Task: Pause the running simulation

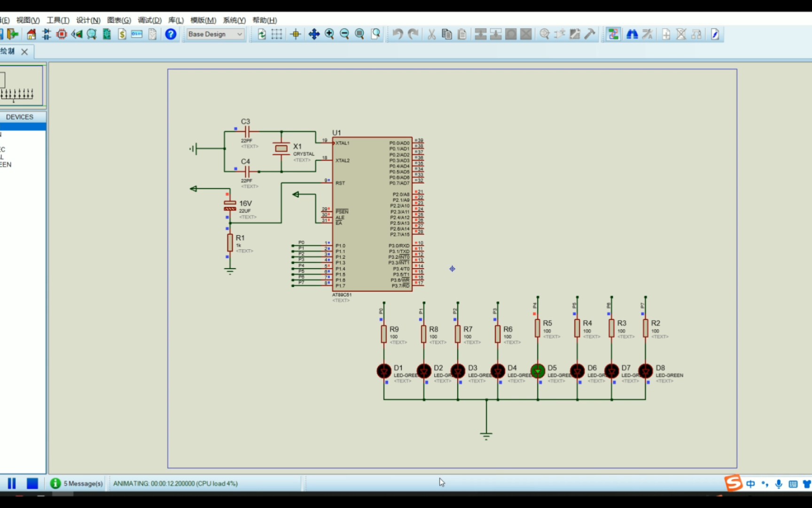Action: pos(12,484)
